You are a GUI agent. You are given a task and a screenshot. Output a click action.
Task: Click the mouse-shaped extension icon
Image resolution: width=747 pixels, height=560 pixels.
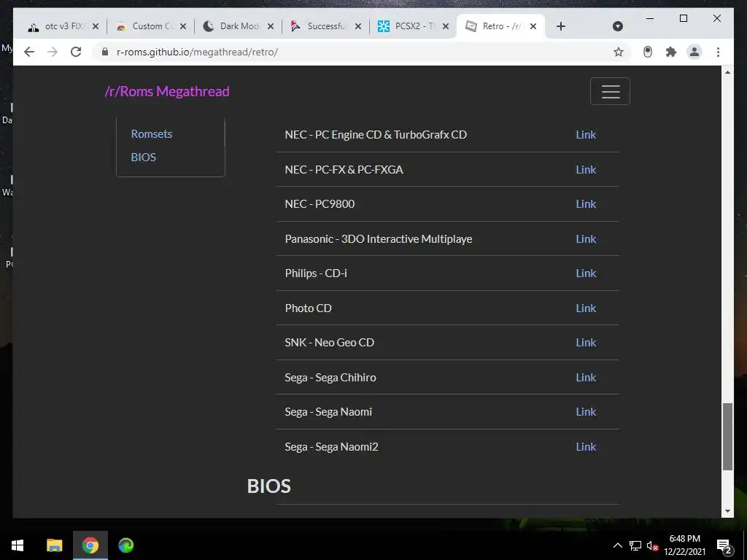tap(648, 52)
